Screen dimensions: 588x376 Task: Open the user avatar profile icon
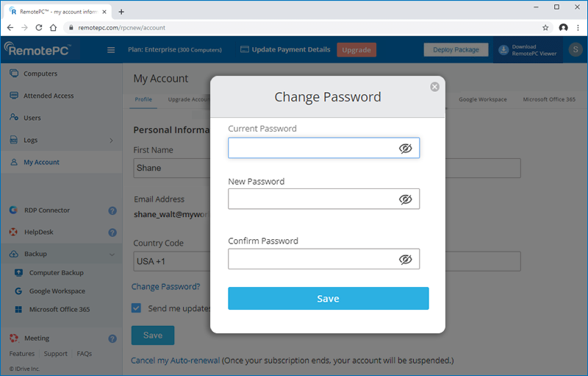pos(576,50)
